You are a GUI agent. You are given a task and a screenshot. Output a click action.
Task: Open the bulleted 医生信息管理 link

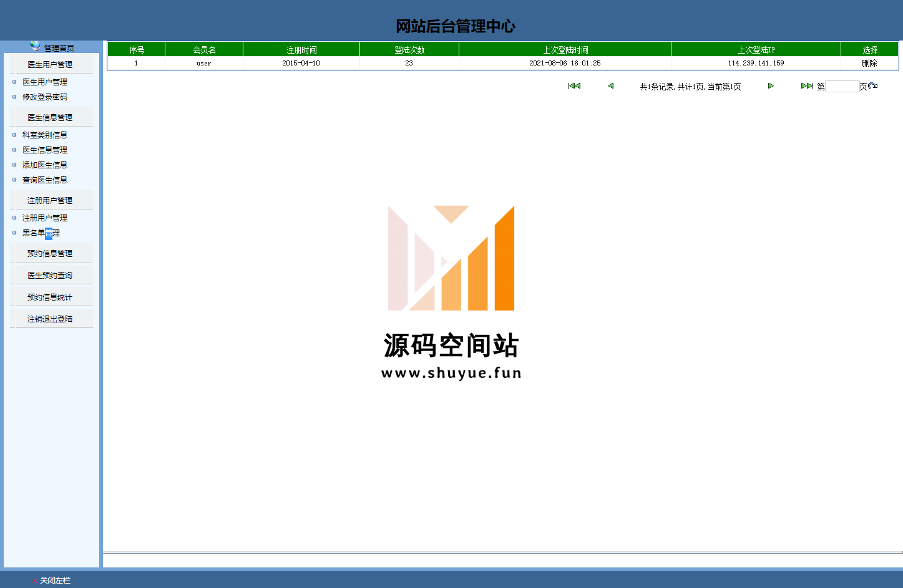point(45,150)
